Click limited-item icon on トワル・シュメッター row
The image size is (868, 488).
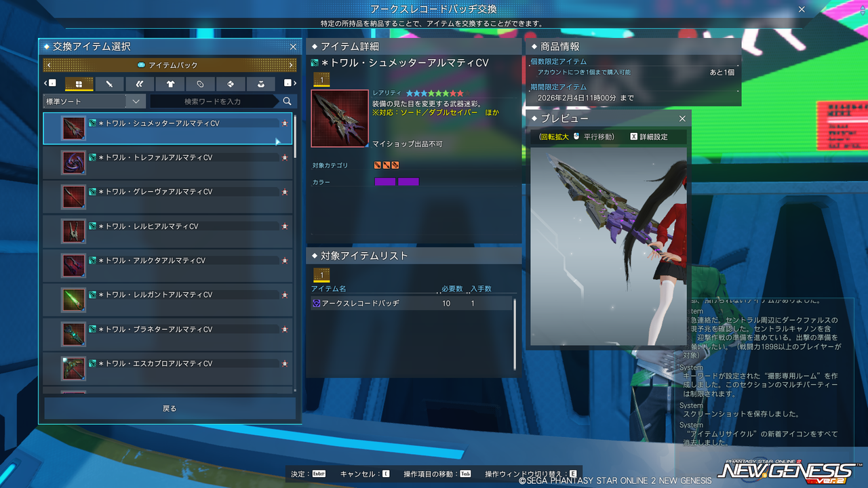[x=285, y=123]
